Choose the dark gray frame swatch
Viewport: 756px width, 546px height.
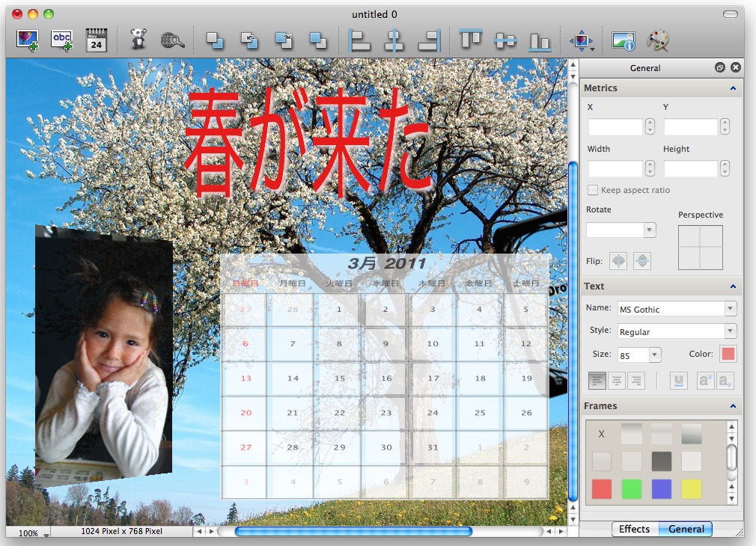click(662, 461)
